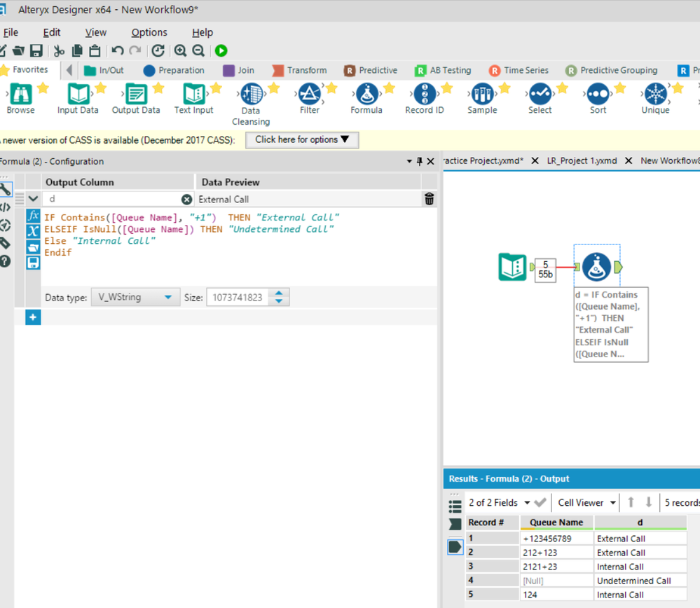Click the 'Click here for options' button
Screen dimensions: 700x608
tap(302, 139)
